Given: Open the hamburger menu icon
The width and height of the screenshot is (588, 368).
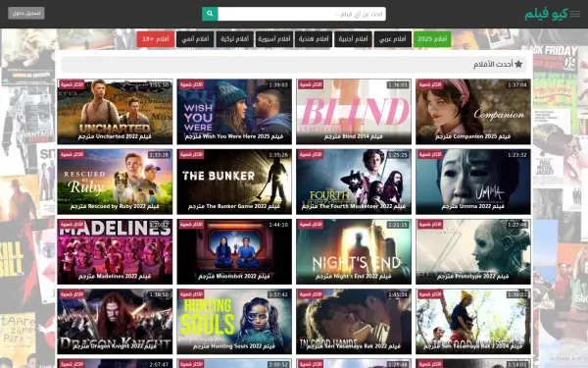Looking at the screenshot, I should click(x=574, y=14).
